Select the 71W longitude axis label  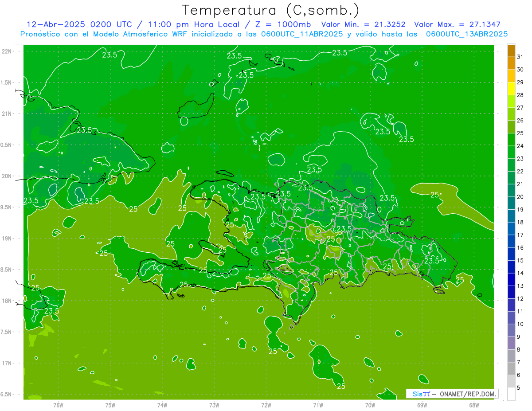(318, 405)
